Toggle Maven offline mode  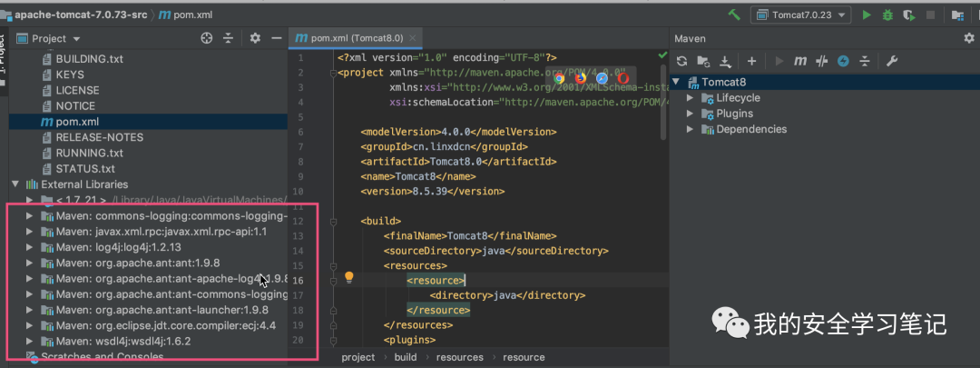click(822, 61)
